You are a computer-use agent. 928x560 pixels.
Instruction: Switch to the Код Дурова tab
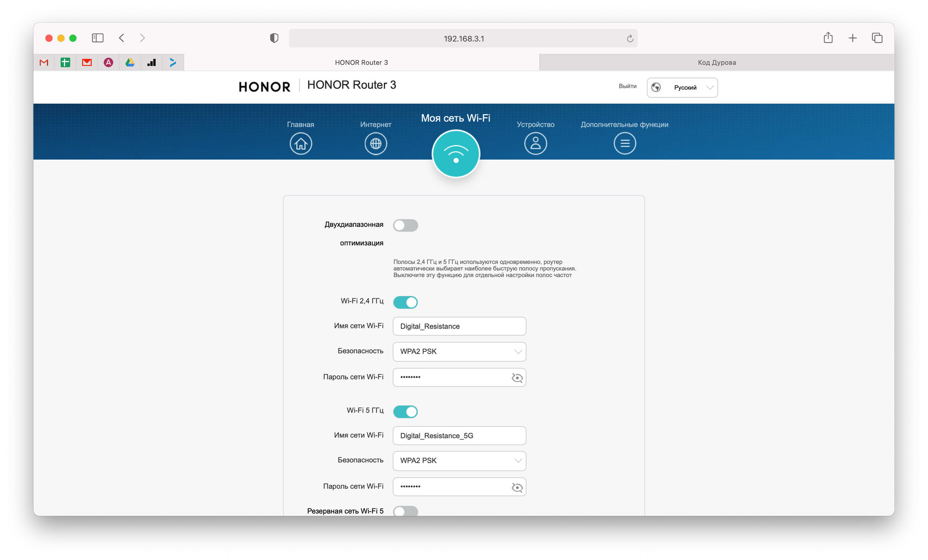pos(717,62)
